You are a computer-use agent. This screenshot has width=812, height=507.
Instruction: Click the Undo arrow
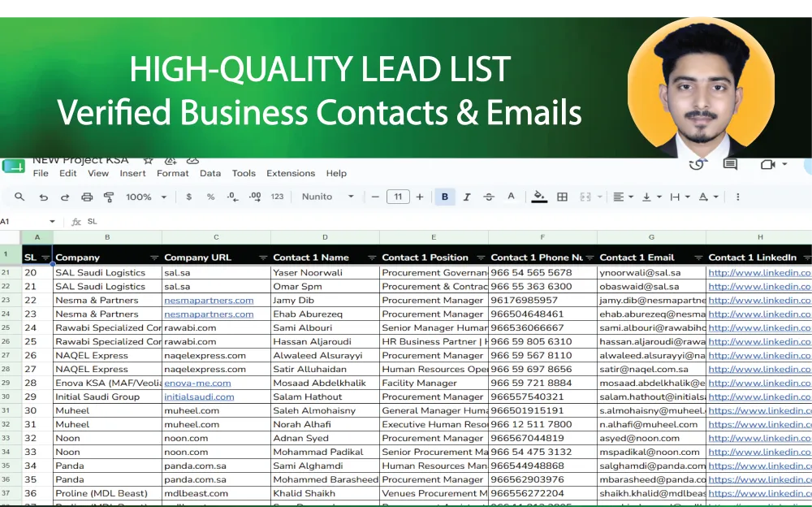[x=44, y=197]
